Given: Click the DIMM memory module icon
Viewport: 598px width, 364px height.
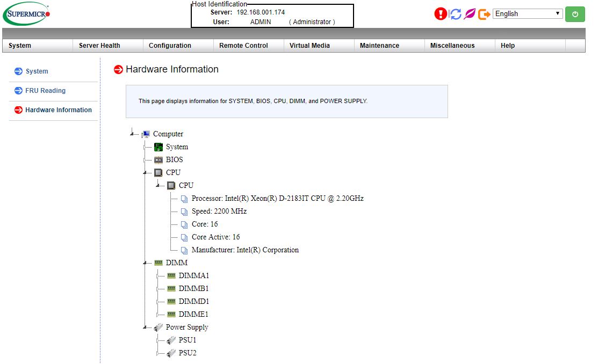Looking at the screenshot, I should click(158, 263).
